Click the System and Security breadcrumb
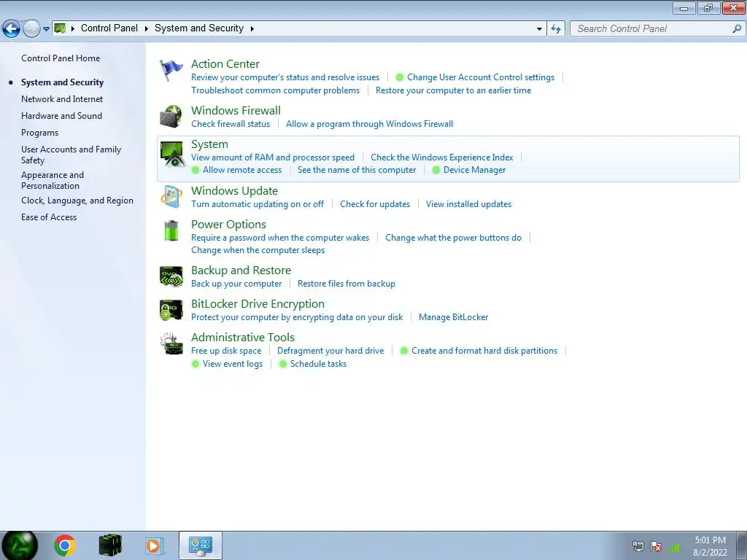Screen dimensions: 747x560 (x=199, y=28)
